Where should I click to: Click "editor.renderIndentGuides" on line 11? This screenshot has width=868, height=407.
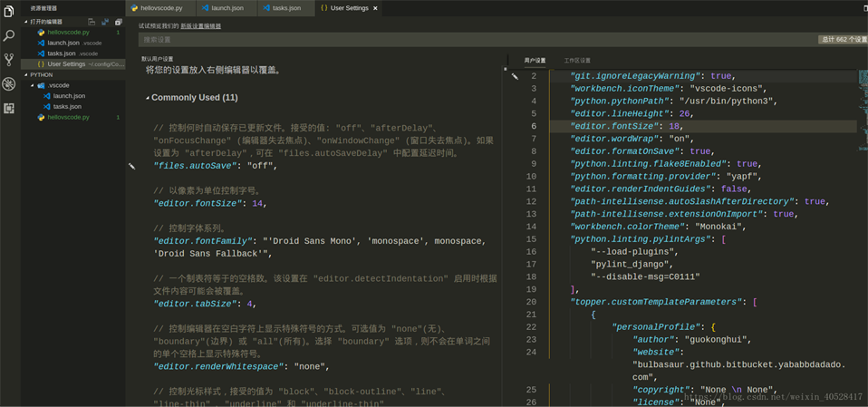point(640,189)
